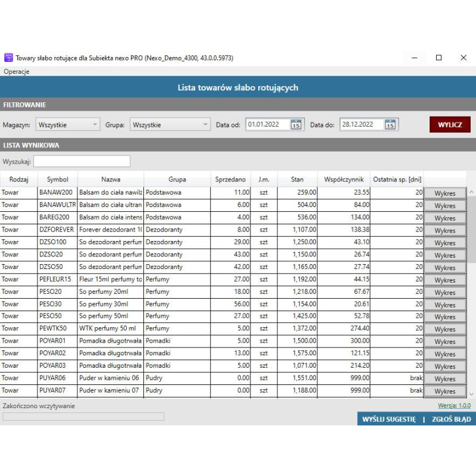Click WYŚLIJ SUGESTIĘ button
The height and width of the screenshot is (476, 476).
pyautogui.click(x=389, y=419)
